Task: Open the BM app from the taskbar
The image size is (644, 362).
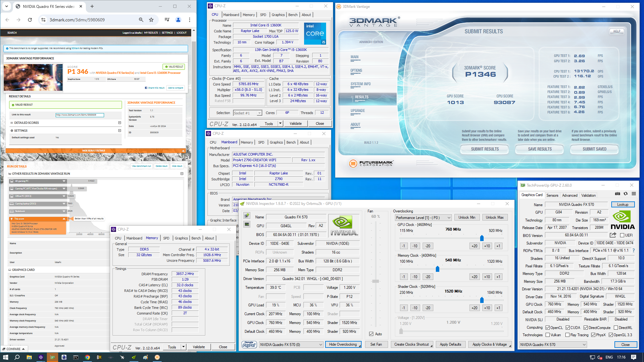Action: click(x=99, y=357)
